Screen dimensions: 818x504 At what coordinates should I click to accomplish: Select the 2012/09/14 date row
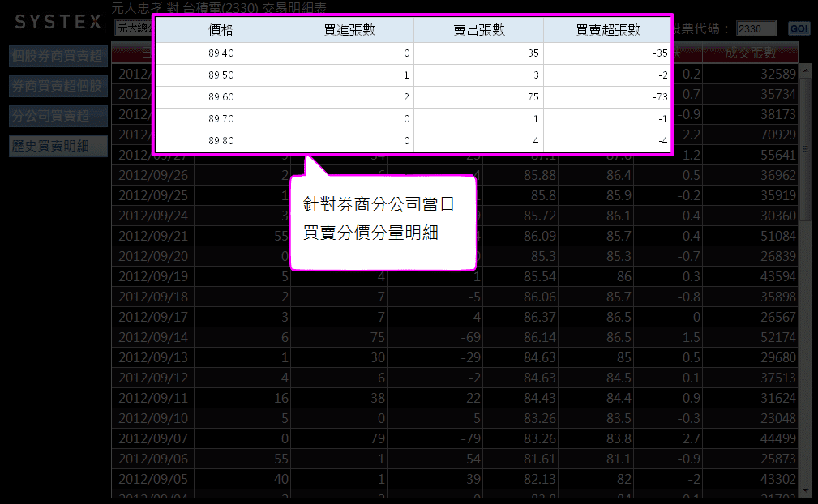[155, 336]
